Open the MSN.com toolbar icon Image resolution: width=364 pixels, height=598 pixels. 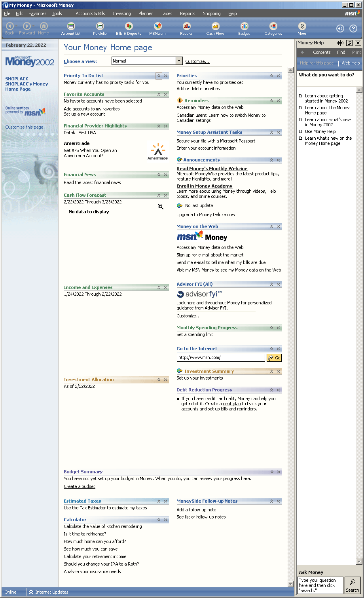pyautogui.click(x=157, y=29)
